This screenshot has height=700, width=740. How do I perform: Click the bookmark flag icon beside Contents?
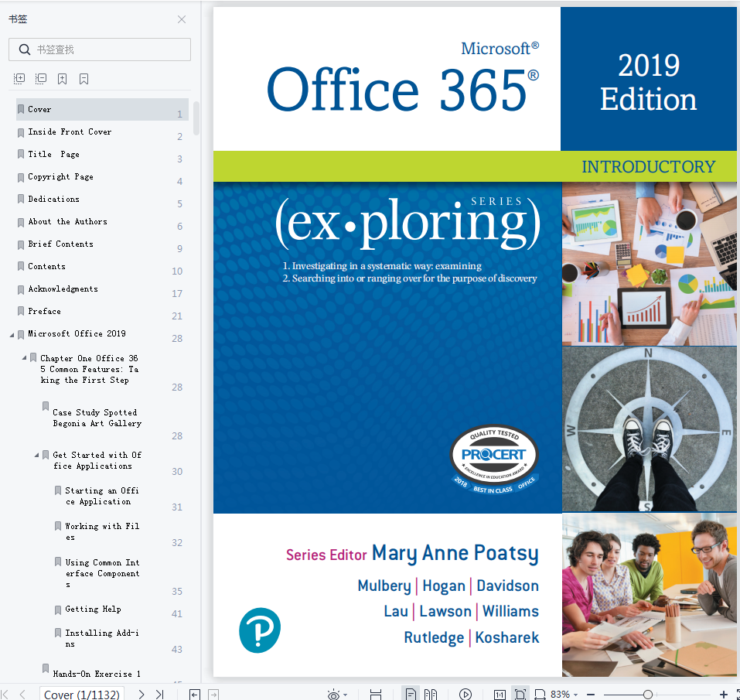pos(21,266)
